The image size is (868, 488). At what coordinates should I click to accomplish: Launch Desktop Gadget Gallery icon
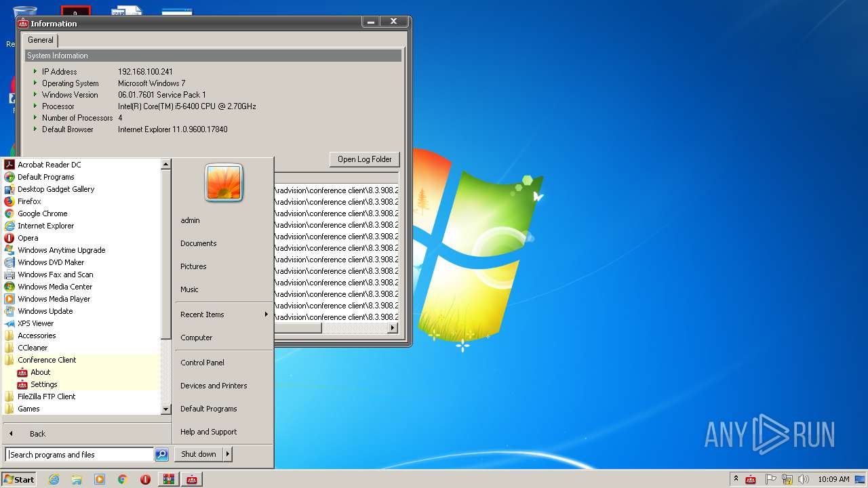click(9, 189)
